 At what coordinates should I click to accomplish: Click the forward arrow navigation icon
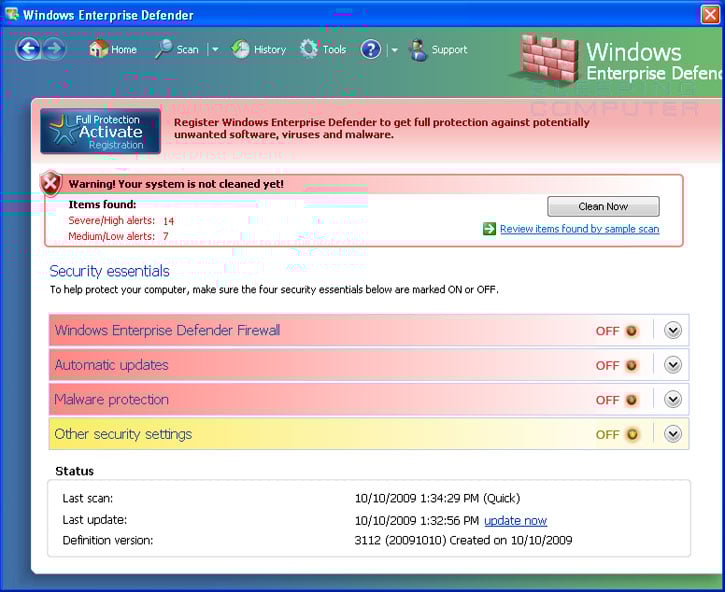54,49
